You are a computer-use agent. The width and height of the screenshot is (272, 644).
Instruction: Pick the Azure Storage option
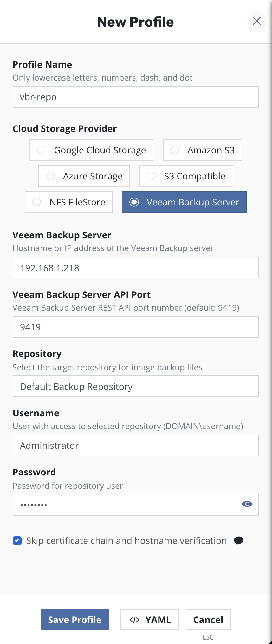tap(84, 176)
